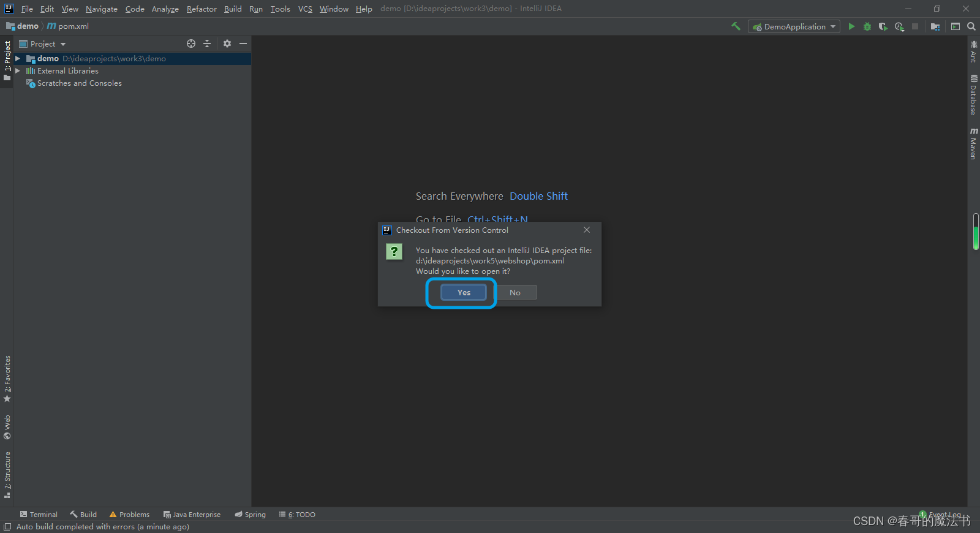The width and height of the screenshot is (980, 533).
Task: Click the Build Project hammer icon
Action: tap(736, 26)
